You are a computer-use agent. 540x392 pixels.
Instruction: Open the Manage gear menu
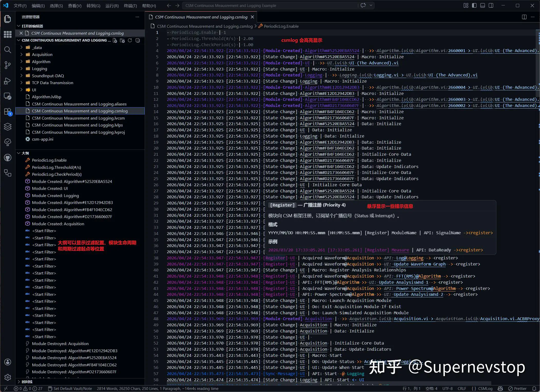(x=8, y=377)
